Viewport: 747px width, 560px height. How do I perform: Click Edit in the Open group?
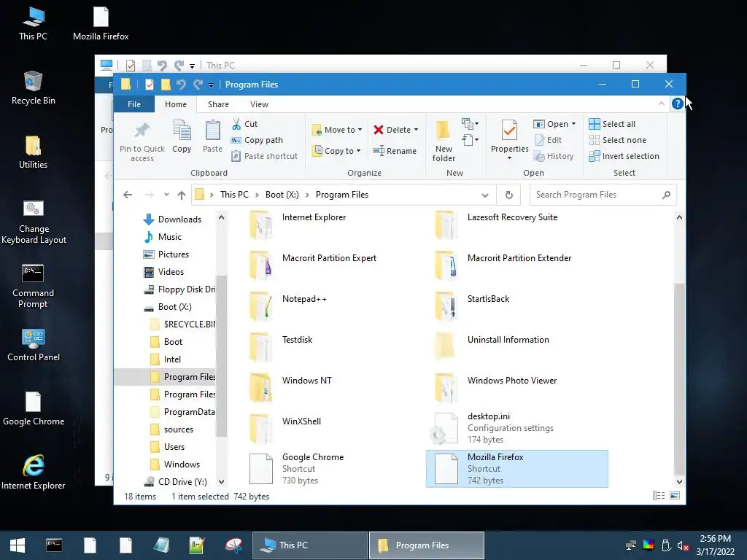[x=548, y=140]
